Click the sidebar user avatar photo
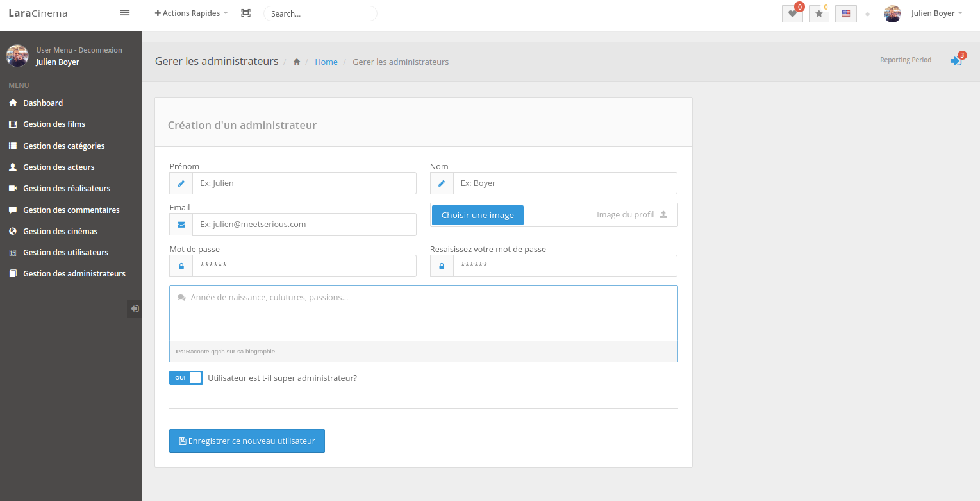Image resolution: width=980 pixels, height=501 pixels. [x=17, y=56]
